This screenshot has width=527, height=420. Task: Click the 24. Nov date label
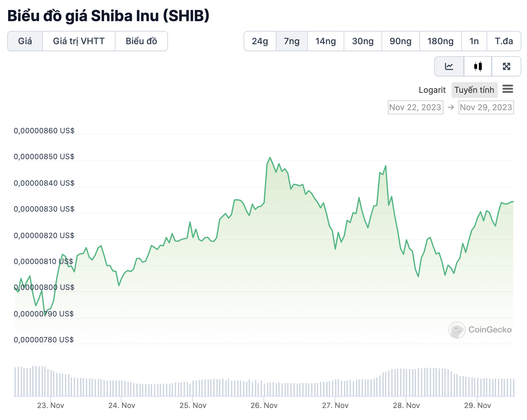point(122,405)
